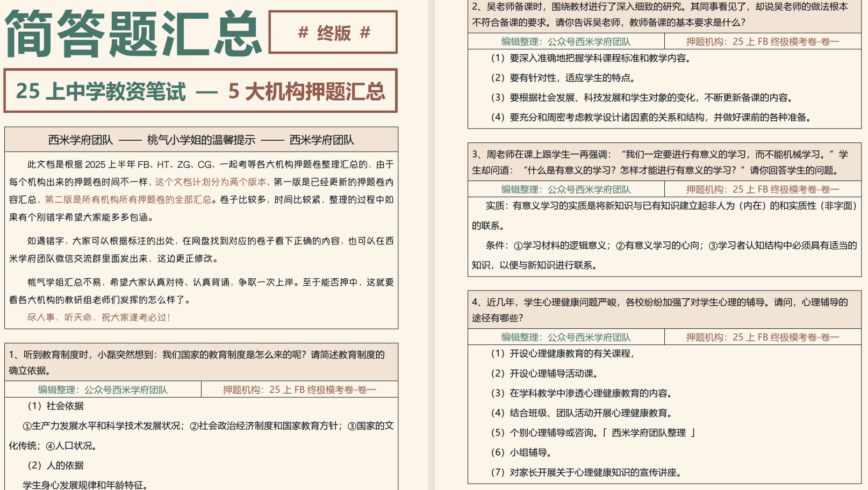This screenshot has width=868, height=490.
Task: Click the (1) 社会依据 answer heading
Action: (56, 406)
